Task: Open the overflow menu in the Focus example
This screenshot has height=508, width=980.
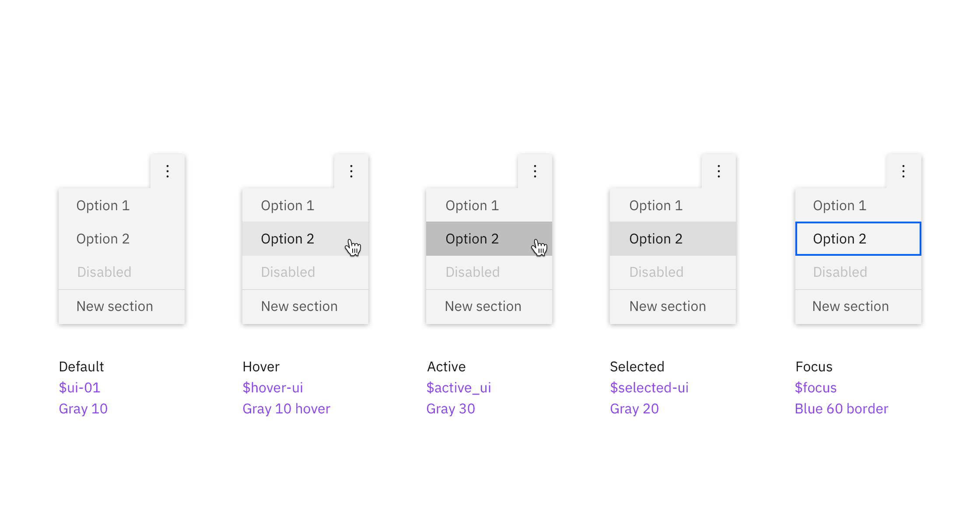Action: tap(903, 171)
